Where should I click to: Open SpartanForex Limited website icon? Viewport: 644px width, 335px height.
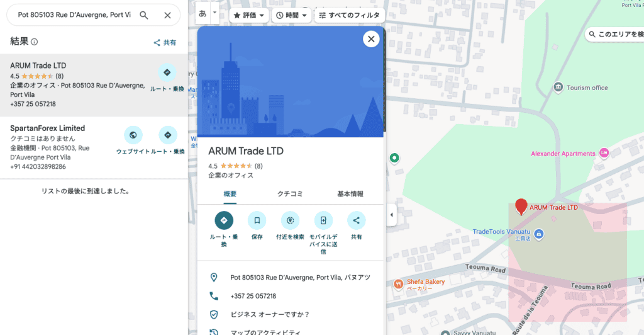pos(133,135)
